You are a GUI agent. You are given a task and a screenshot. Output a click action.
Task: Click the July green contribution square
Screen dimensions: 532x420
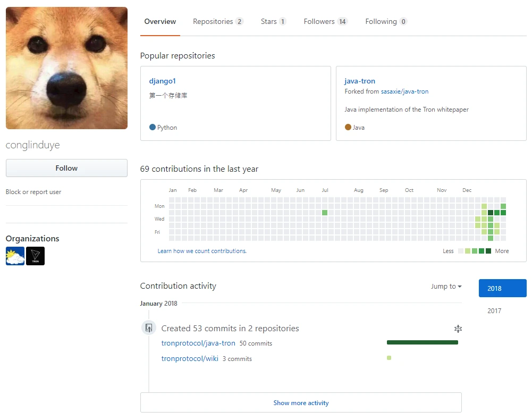click(x=325, y=213)
